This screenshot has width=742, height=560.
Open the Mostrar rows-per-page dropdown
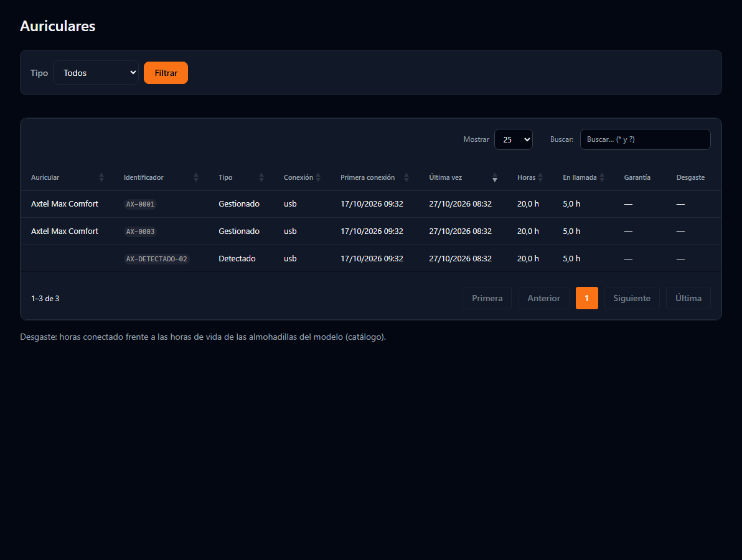[514, 139]
